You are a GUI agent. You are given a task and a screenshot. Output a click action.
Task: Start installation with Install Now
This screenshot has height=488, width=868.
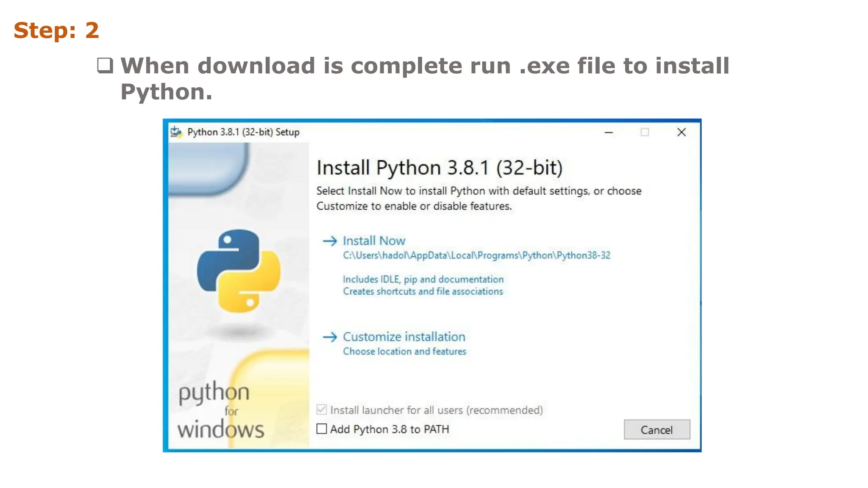click(374, 241)
